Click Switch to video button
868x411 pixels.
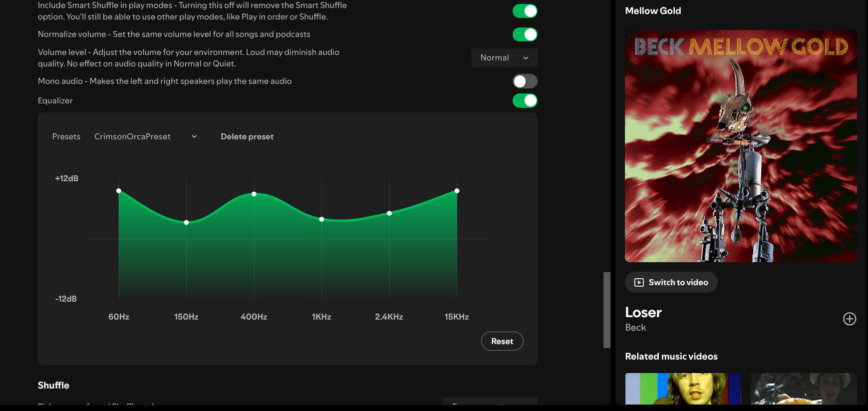click(x=671, y=282)
